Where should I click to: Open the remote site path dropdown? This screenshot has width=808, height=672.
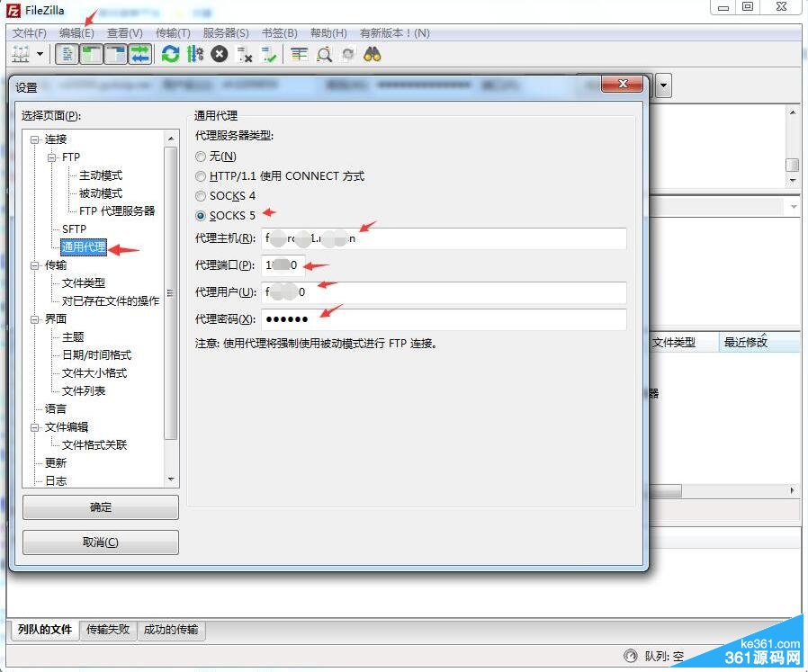[793, 207]
